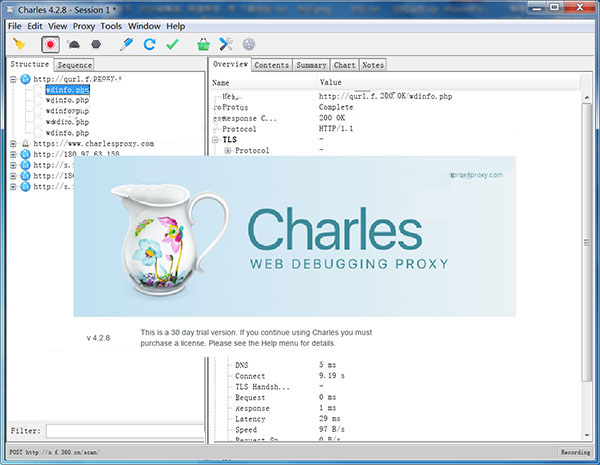
Task: Click the HTTP/1.1 protocol value
Action: coord(336,129)
